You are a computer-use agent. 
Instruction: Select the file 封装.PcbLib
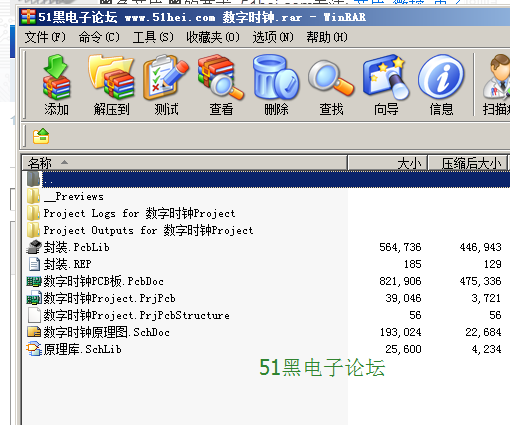pos(76,247)
